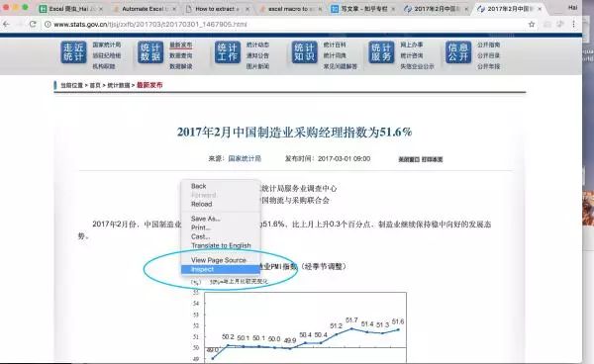Open the 统计知识 blue nav block

coord(305,52)
